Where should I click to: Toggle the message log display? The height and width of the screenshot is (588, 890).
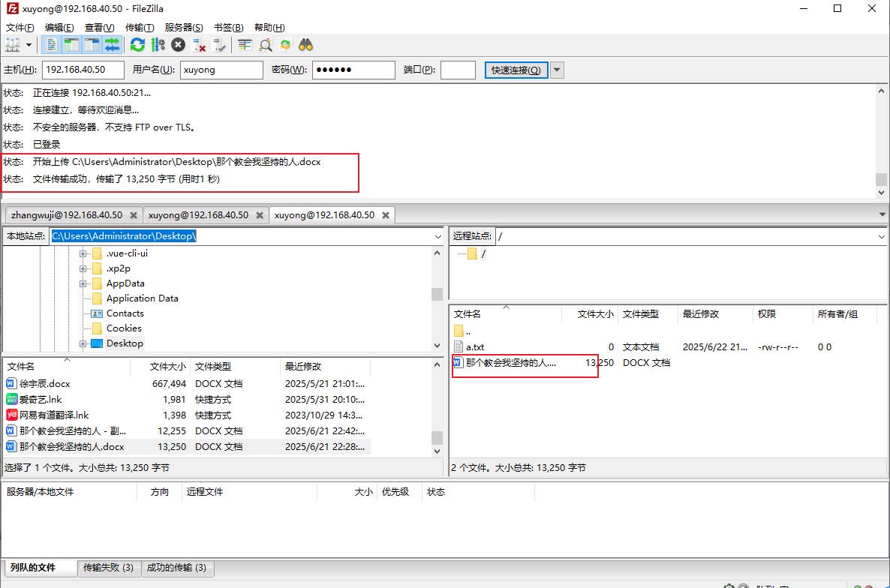[x=52, y=45]
